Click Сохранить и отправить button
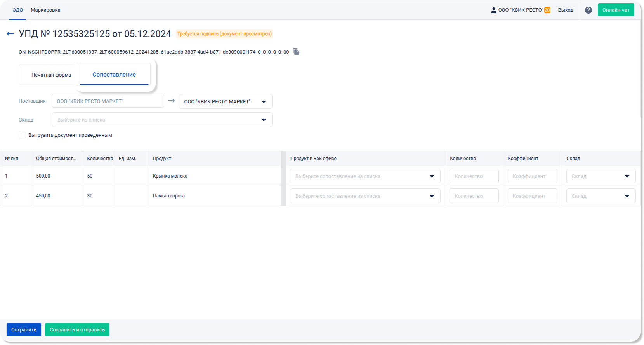 point(77,329)
